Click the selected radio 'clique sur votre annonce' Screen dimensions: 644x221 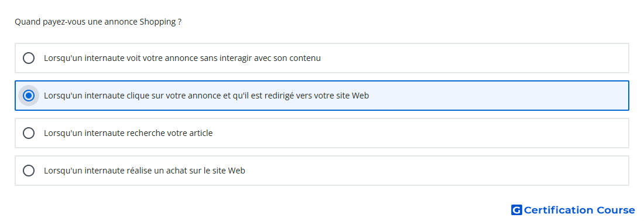pyautogui.click(x=29, y=96)
